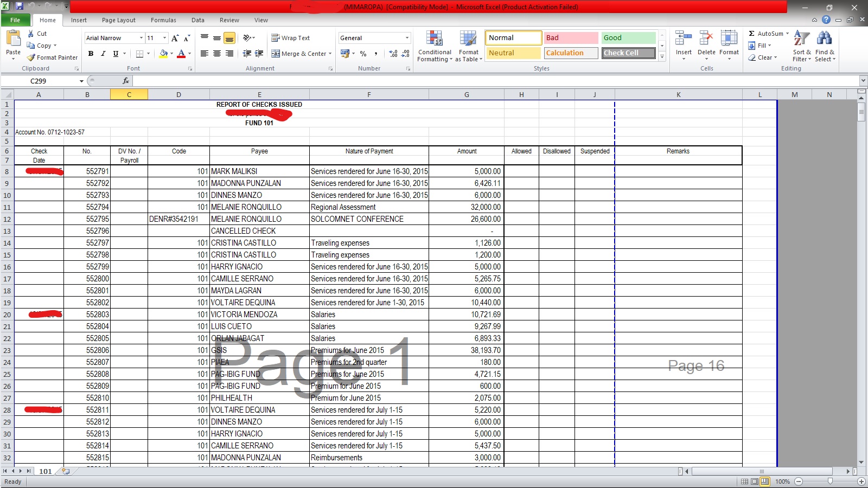Increase font size with Grow Font icon
This screenshot has width=868, height=488.
(175, 38)
